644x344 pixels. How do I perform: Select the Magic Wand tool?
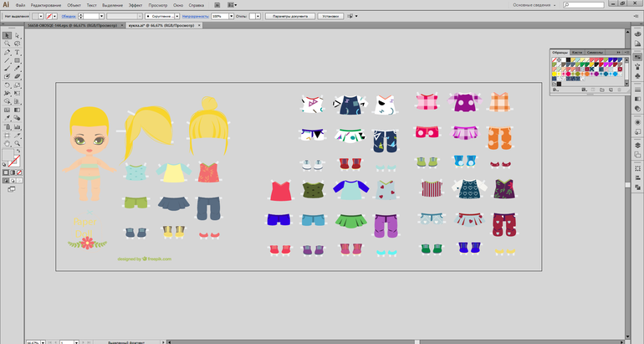[x=7, y=44]
